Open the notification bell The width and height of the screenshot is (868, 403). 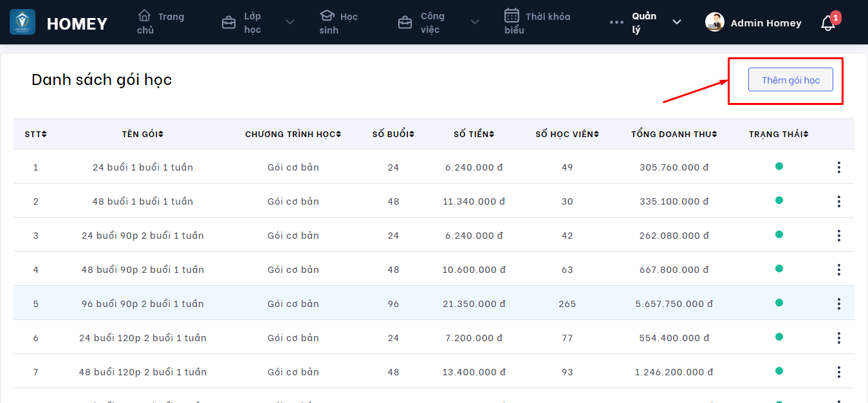pyautogui.click(x=828, y=23)
